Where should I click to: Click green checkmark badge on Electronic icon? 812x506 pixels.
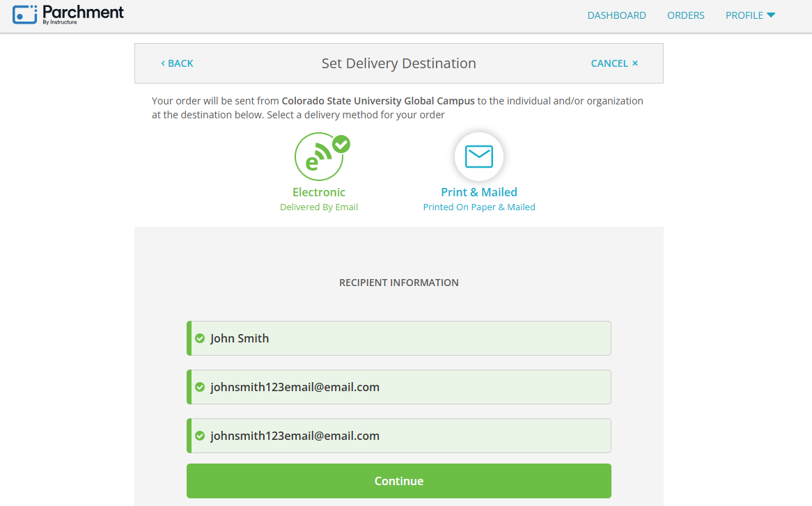pyautogui.click(x=341, y=144)
